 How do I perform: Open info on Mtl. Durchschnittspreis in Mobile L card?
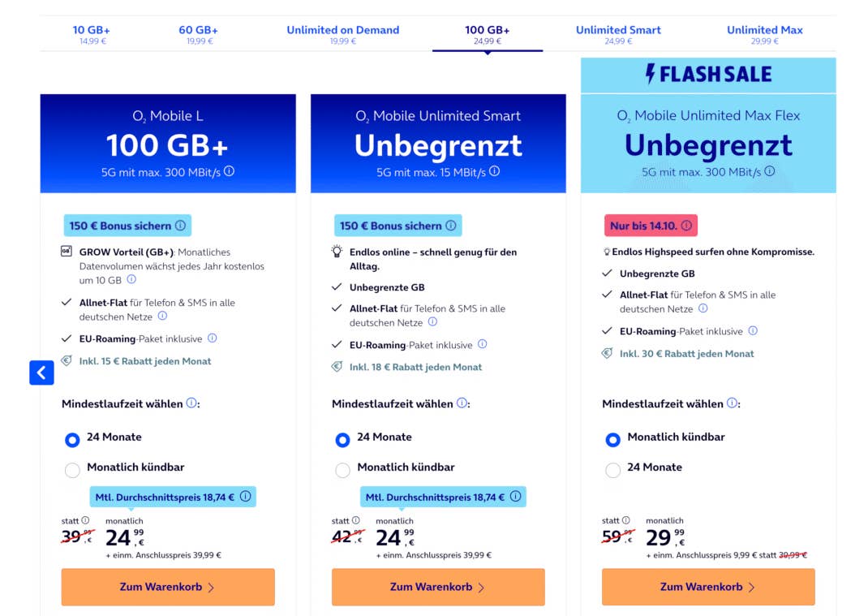(245, 497)
